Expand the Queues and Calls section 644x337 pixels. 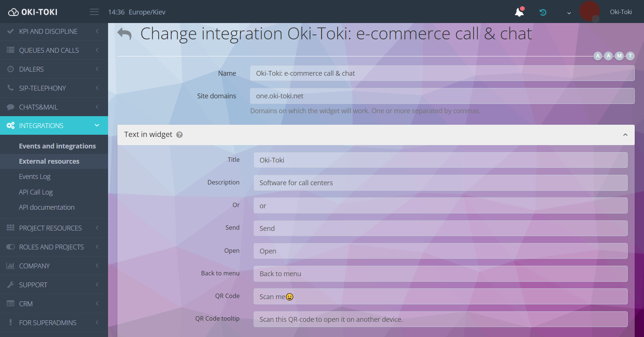49,50
